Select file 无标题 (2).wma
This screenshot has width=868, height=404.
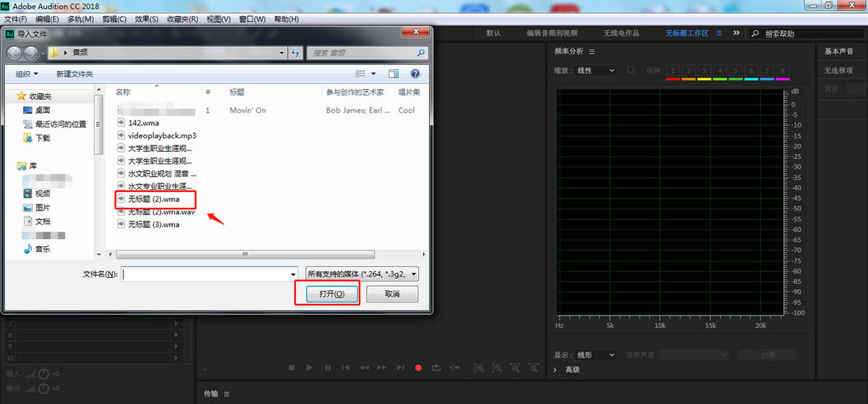(153, 199)
